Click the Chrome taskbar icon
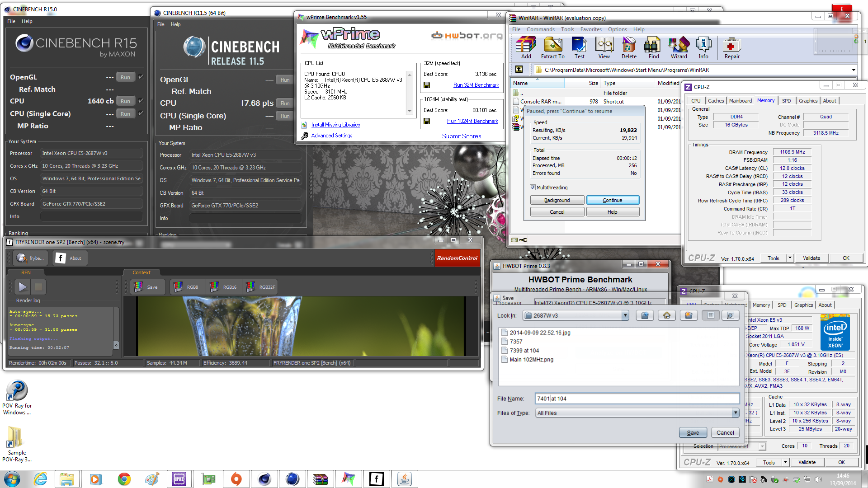This screenshot has width=868, height=488. point(124,479)
